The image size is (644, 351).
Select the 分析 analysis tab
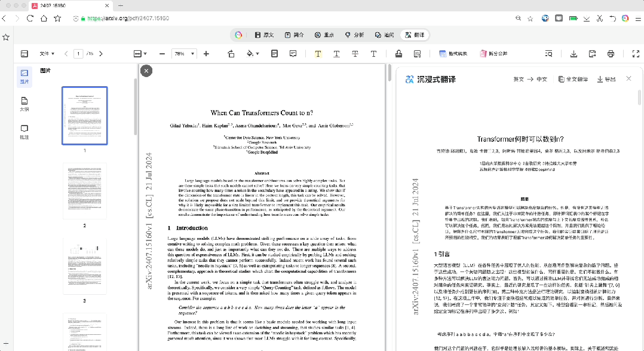pos(354,35)
